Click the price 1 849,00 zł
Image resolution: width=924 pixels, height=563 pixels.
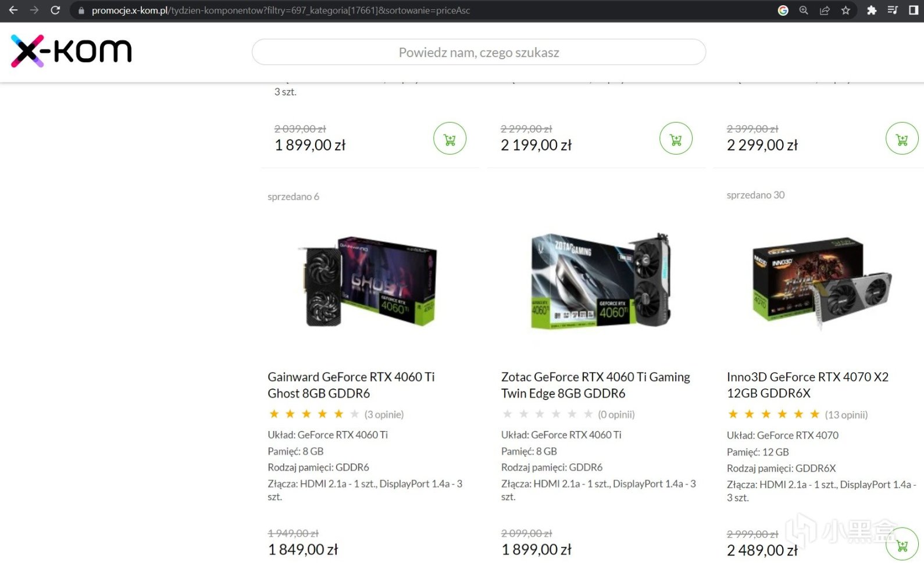click(303, 550)
